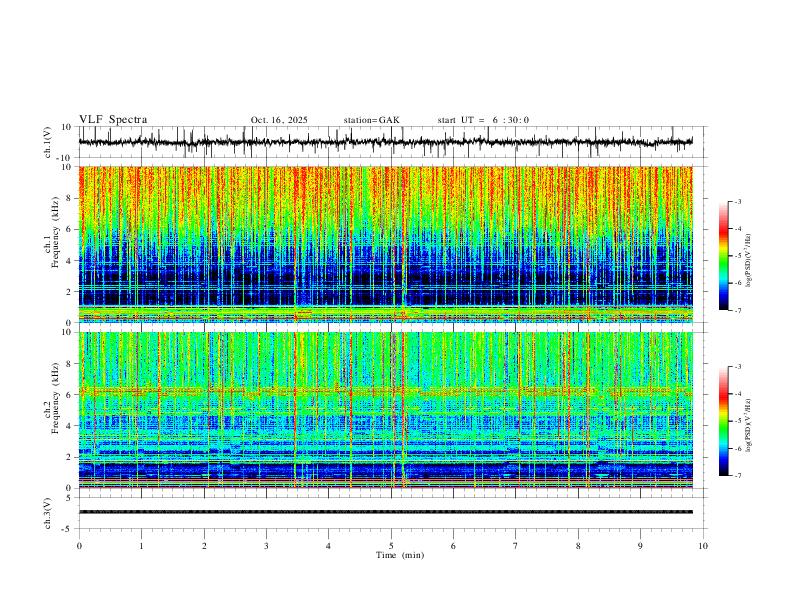
Task: Click time axis tick label "4"
Action: (328, 546)
